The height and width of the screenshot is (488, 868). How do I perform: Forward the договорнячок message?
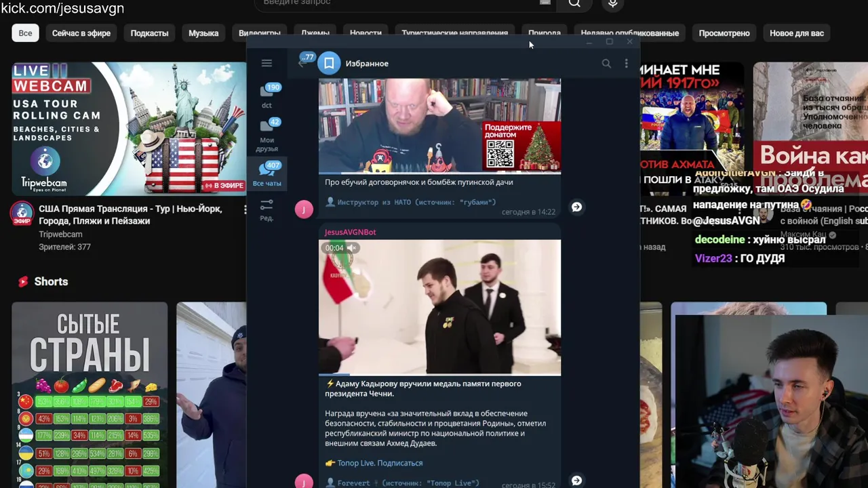click(x=576, y=207)
